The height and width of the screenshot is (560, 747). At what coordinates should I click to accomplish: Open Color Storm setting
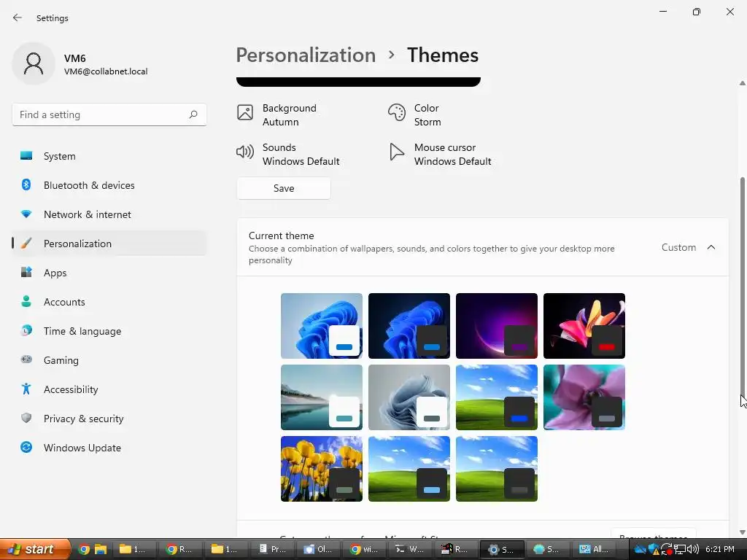click(x=414, y=114)
